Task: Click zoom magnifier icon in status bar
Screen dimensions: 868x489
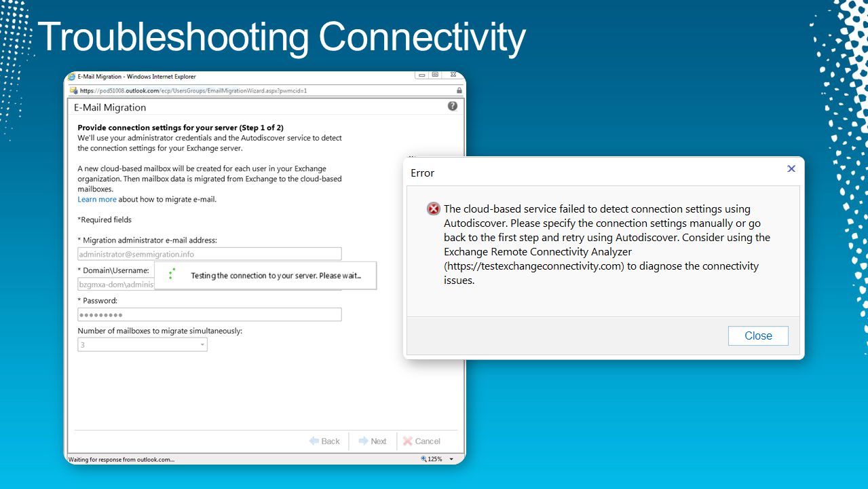Action: [423, 459]
